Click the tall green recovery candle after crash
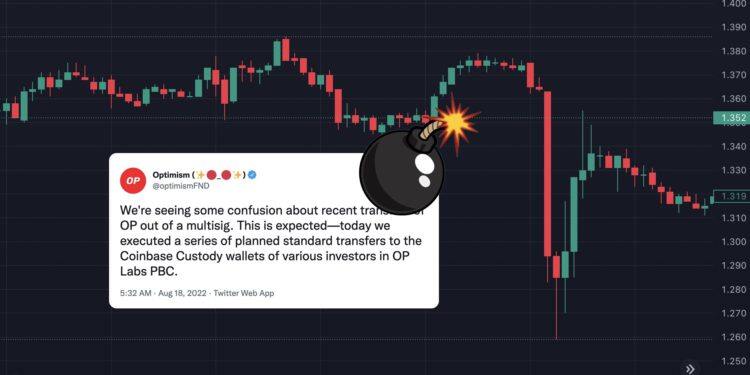This screenshot has height=375, width=750. 574,214
